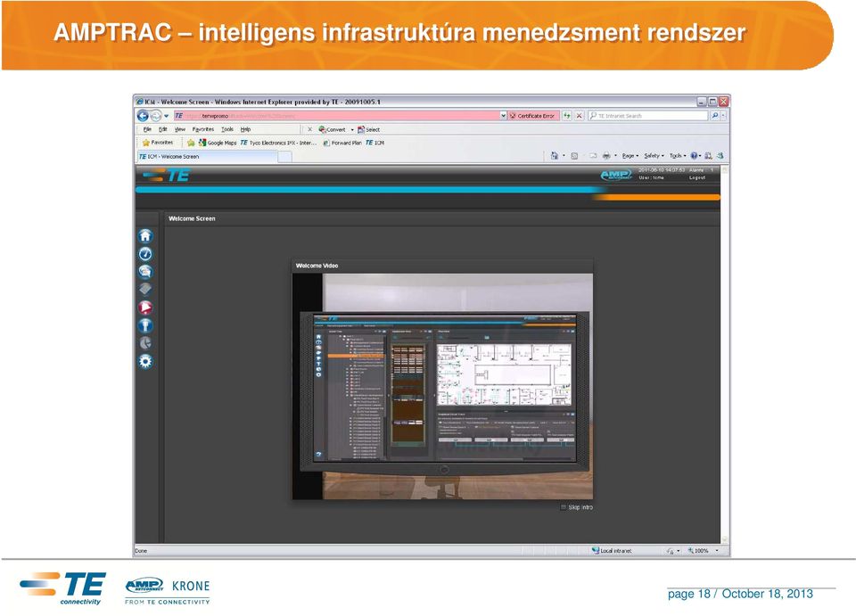
Task: Click the User: toma label
Action: click(x=651, y=178)
